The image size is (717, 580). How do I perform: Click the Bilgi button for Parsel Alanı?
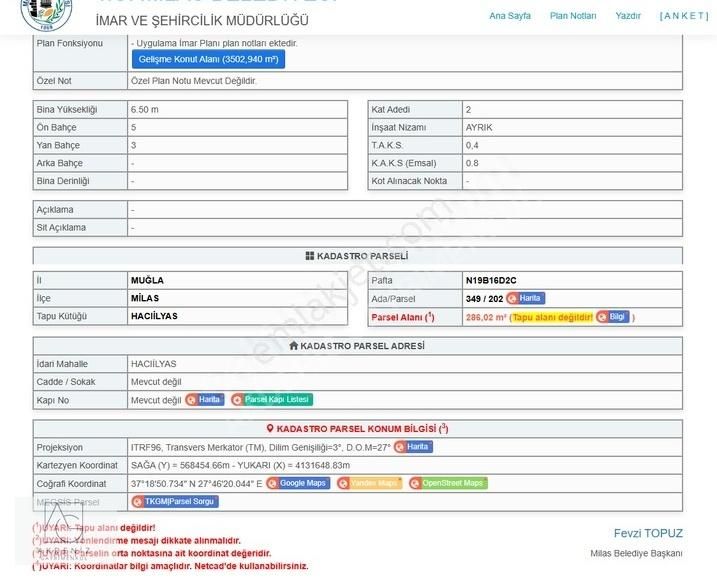click(612, 317)
